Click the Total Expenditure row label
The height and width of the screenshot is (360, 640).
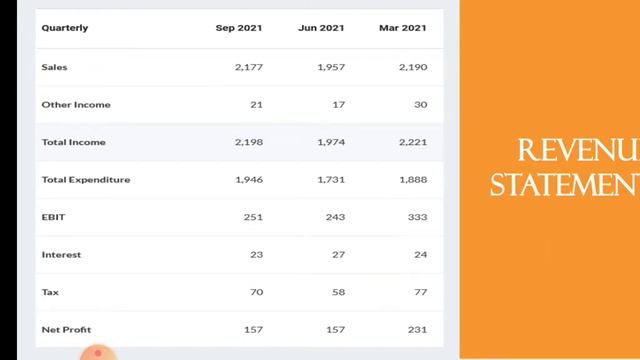(86, 180)
